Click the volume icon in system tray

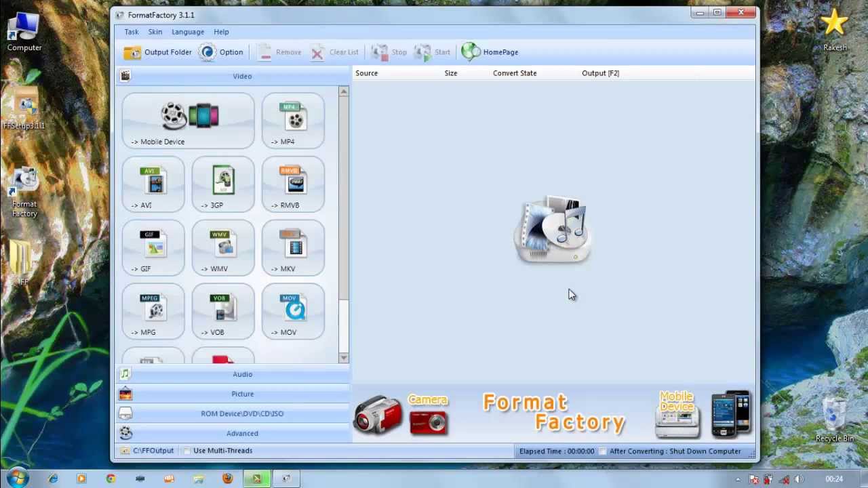(x=798, y=479)
